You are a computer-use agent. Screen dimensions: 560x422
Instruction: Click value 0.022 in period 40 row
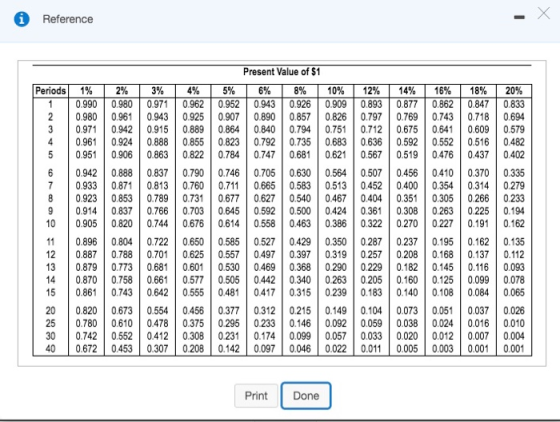pyautogui.click(x=336, y=348)
